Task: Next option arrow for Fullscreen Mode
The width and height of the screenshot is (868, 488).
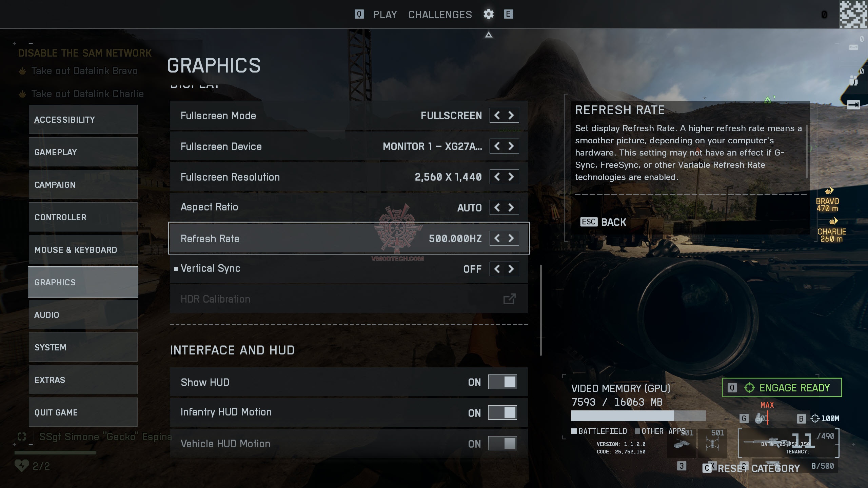Action: [511, 116]
